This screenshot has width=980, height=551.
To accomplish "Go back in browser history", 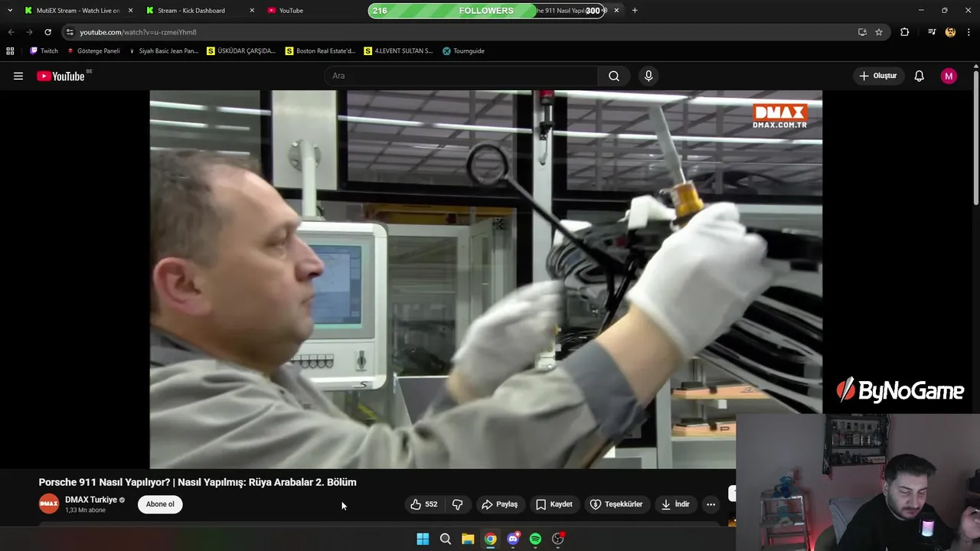I will pyautogui.click(x=11, y=32).
